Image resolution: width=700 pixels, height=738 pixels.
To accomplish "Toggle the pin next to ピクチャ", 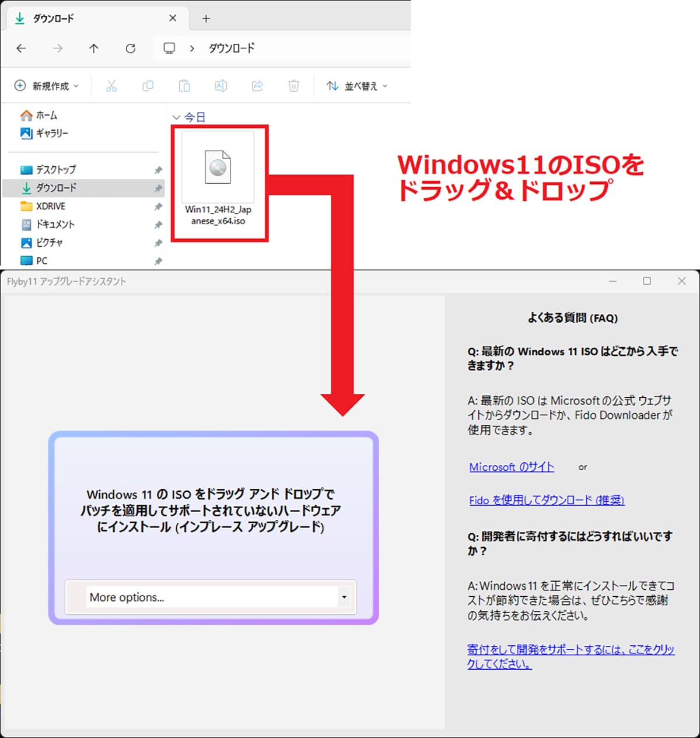I will 157,243.
